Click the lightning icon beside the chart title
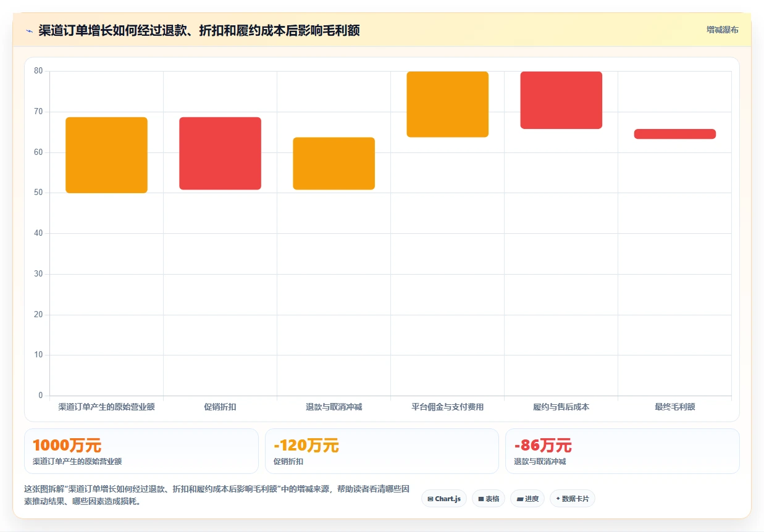This screenshot has height=532, width=764. click(x=30, y=30)
